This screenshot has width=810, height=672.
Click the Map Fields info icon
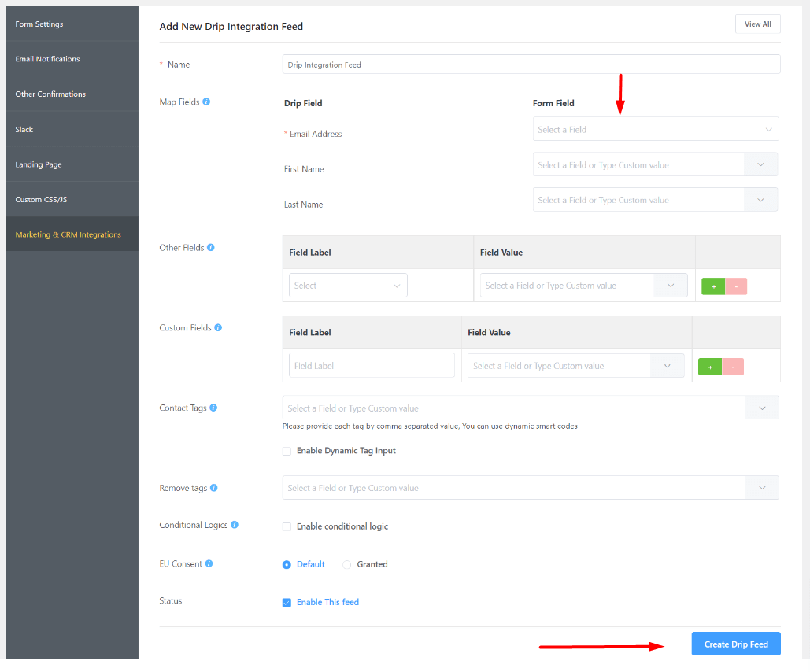(206, 102)
